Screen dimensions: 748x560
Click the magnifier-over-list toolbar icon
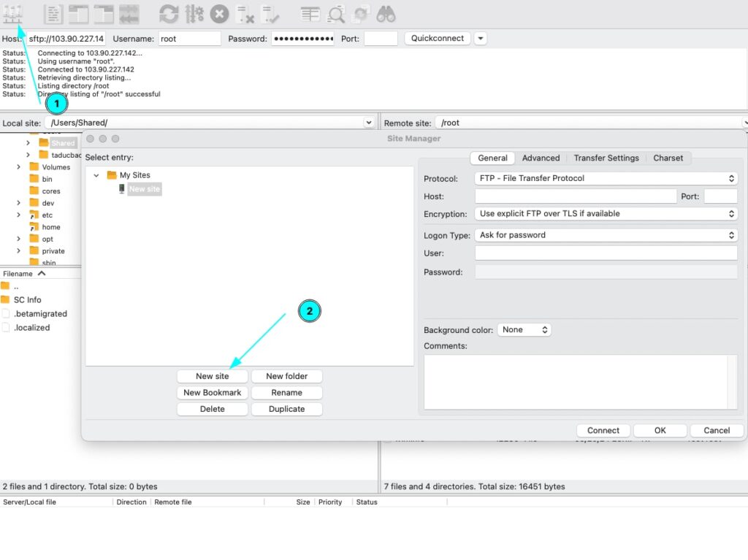[336, 13]
